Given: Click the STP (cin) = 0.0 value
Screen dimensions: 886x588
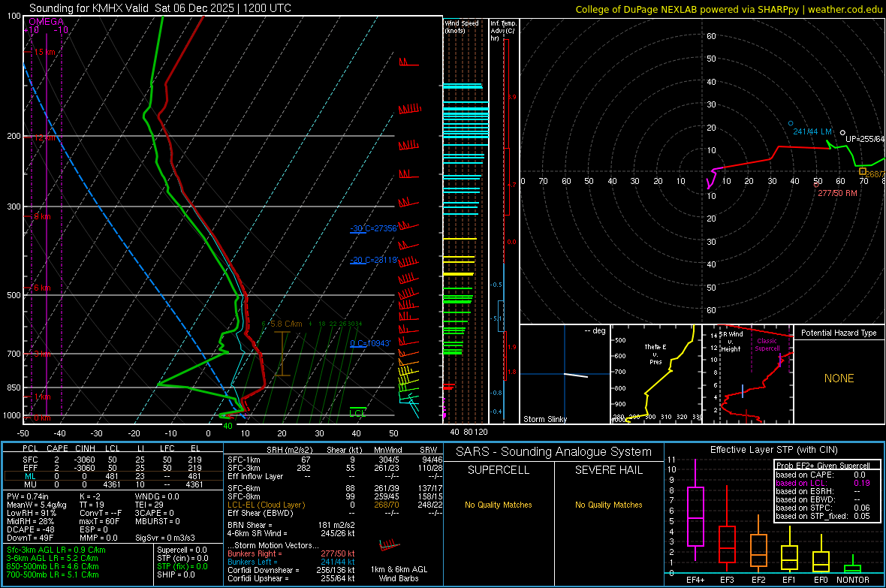Looking at the screenshot, I should 182,558.
